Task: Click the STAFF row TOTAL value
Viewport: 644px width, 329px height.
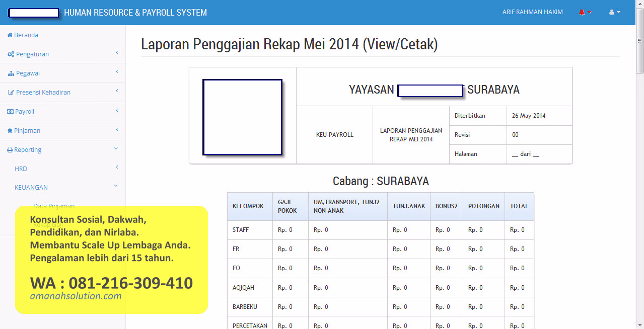Action: point(517,230)
